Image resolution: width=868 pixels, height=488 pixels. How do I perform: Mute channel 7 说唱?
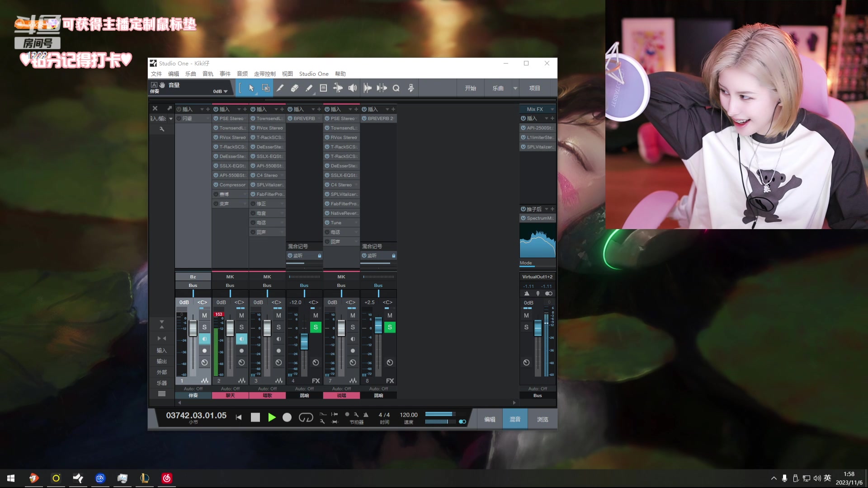click(353, 315)
